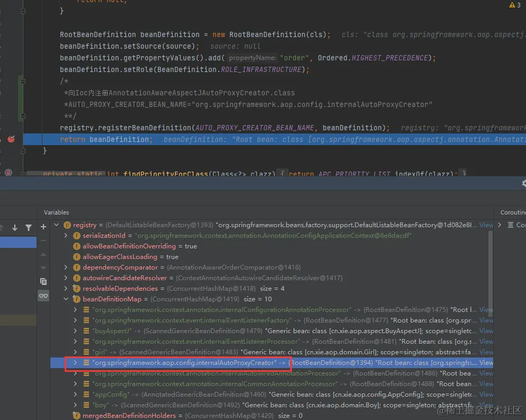Viewport: 526px width, 420px height.
Task: Click the Coroutines list icon
Action: tap(511, 225)
